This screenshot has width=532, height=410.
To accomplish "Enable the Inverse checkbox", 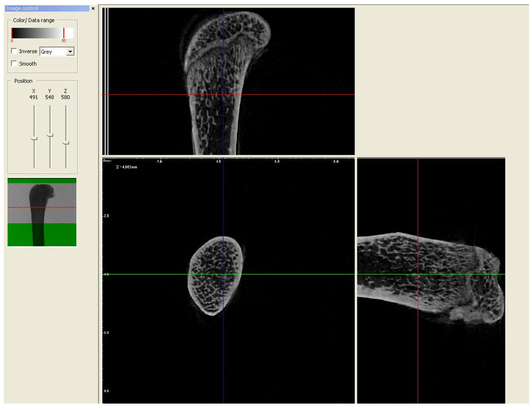I will [x=14, y=51].
